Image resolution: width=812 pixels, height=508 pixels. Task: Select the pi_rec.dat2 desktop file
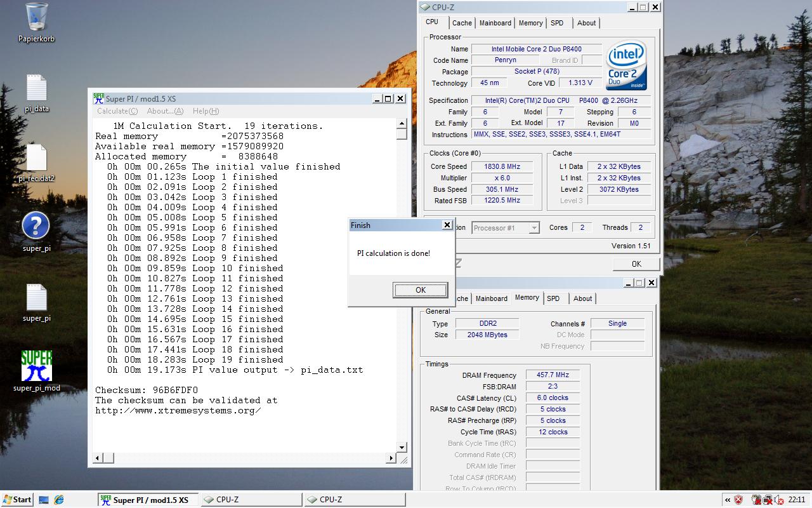[x=36, y=157]
